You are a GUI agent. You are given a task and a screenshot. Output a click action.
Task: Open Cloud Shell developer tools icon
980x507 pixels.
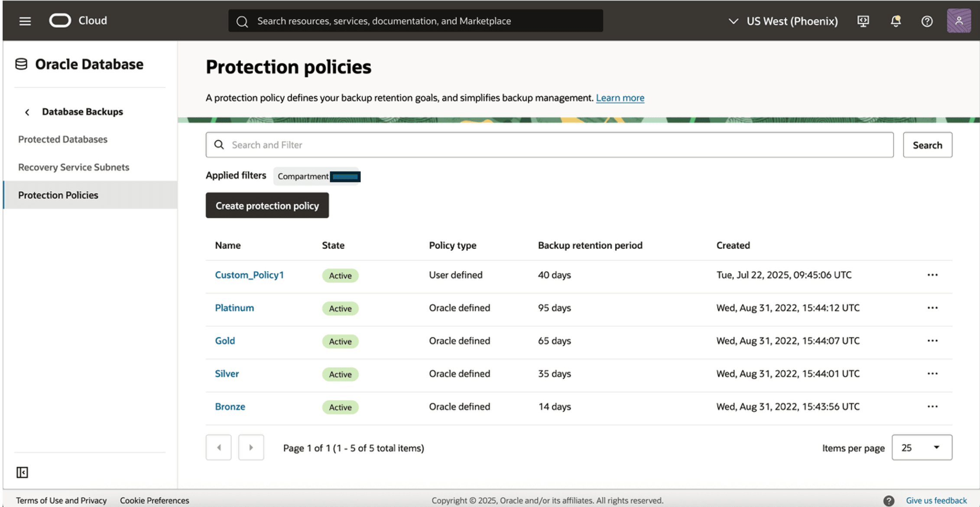(x=863, y=21)
